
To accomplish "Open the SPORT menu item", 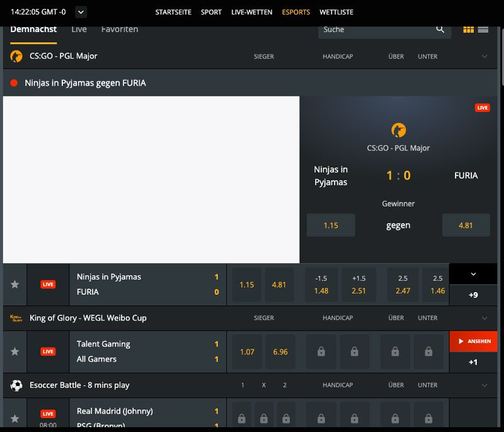I will pos(211,12).
